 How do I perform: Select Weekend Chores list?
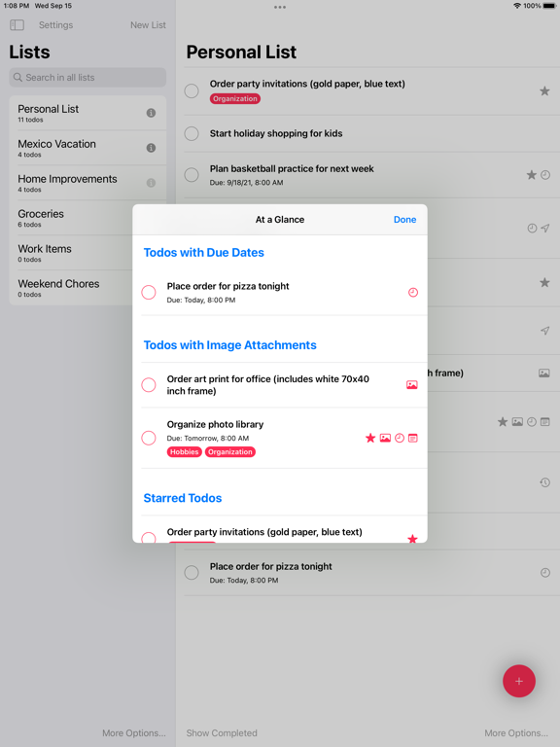pos(71,288)
